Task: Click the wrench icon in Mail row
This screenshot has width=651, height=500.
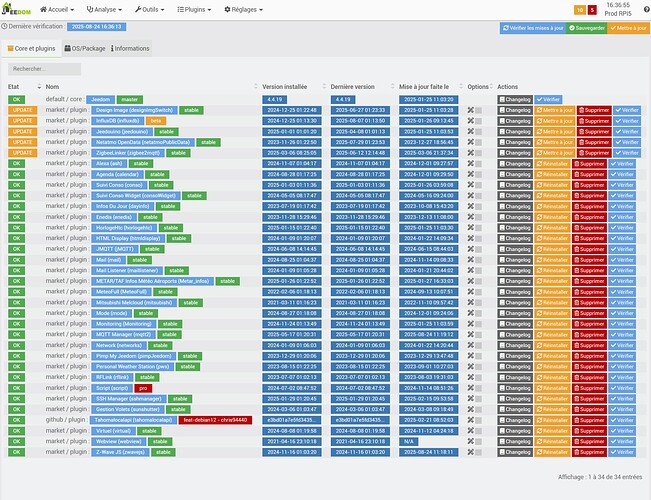Action: click(470, 260)
